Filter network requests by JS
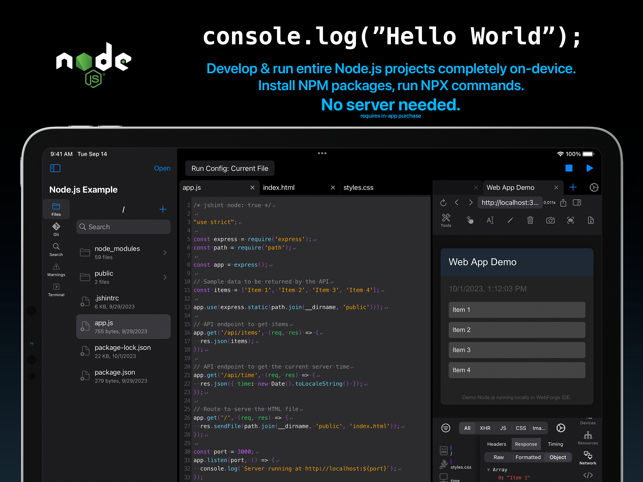Screen dimensions: 643x482 click(x=503, y=428)
